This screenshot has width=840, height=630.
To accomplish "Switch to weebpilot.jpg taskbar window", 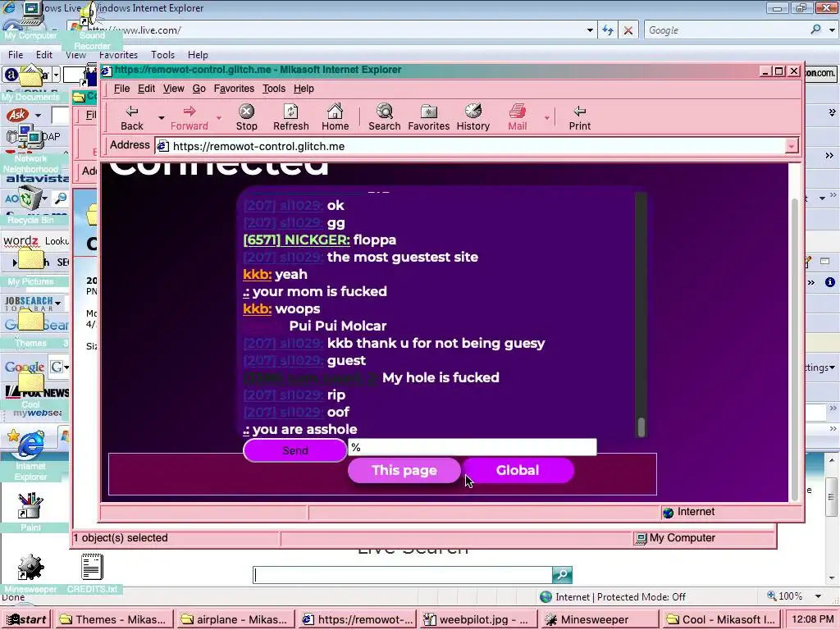I will (479, 619).
